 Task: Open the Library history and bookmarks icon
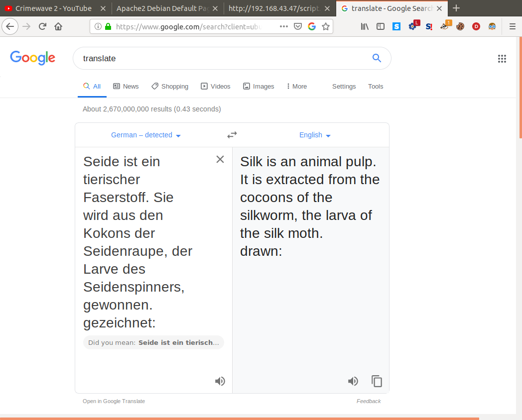coord(365,26)
